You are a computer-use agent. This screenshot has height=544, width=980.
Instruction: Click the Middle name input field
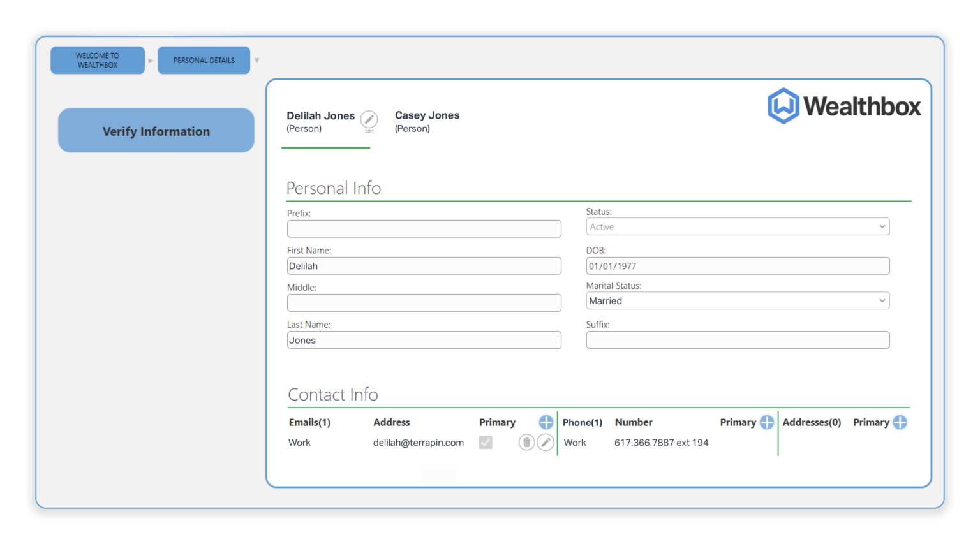click(424, 303)
